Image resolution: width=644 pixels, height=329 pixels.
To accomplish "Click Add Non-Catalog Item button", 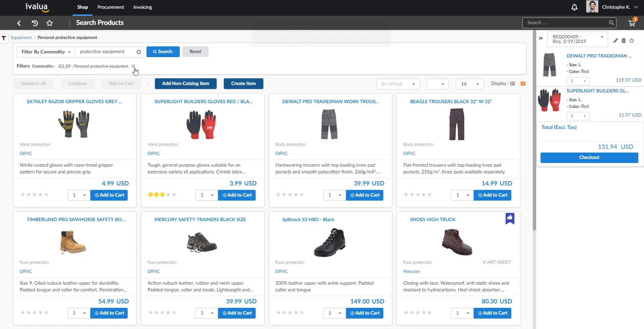I will 186,84.
